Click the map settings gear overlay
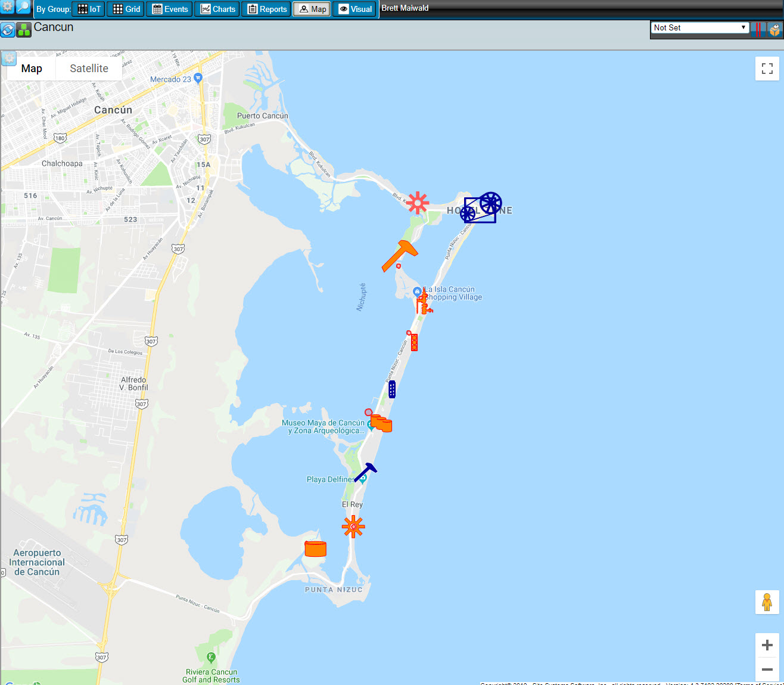 (x=9, y=58)
